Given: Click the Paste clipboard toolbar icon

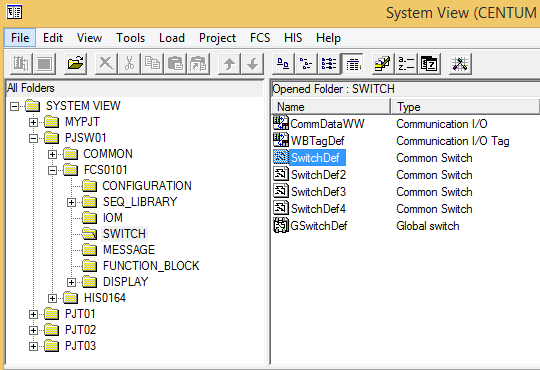Looking at the screenshot, I should point(175,64).
